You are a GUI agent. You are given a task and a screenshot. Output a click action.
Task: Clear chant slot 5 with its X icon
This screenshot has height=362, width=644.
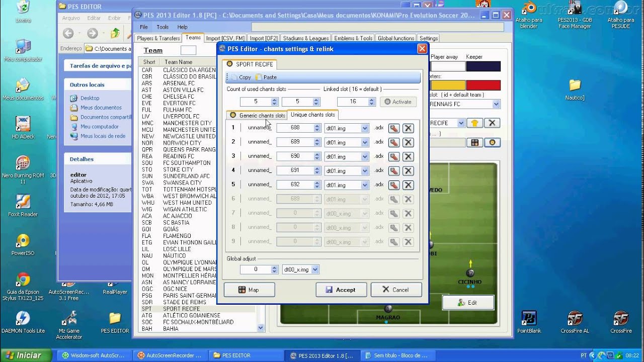pos(408,185)
